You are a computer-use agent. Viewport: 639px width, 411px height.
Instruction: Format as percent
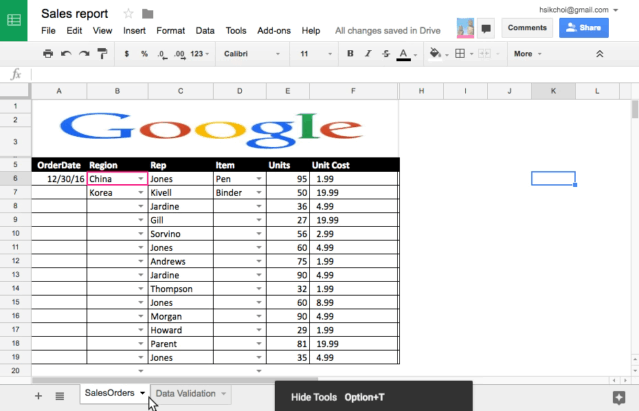(x=144, y=54)
